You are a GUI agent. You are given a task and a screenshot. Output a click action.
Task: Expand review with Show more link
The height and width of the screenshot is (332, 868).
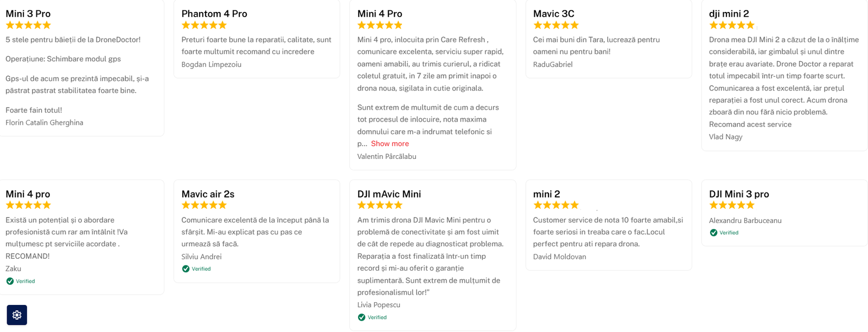[x=390, y=144]
